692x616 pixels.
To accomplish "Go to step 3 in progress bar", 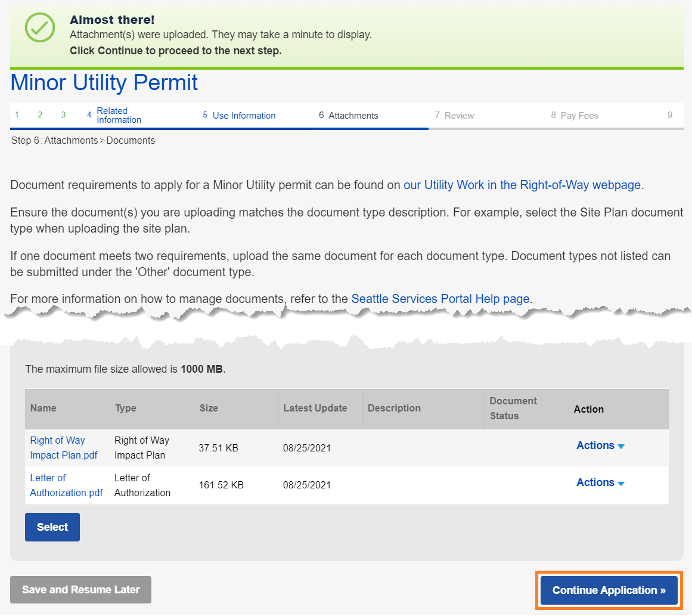I will coord(64,115).
